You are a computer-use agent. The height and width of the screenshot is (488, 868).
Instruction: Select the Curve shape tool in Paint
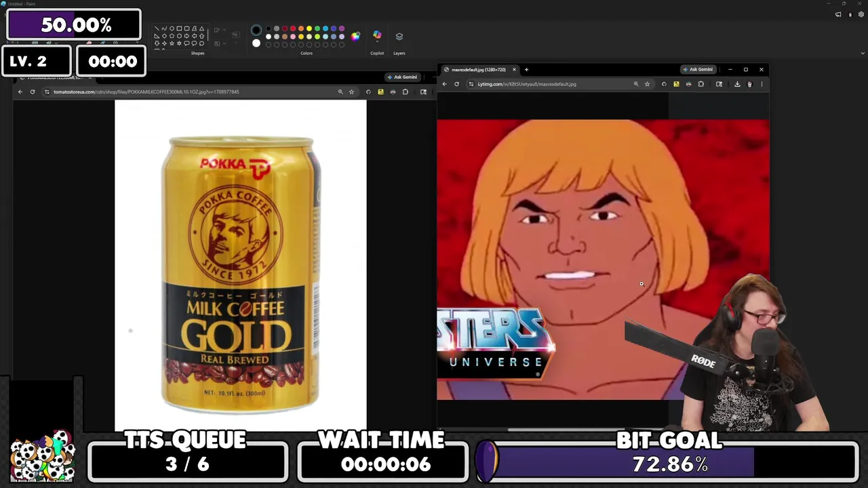point(164,28)
